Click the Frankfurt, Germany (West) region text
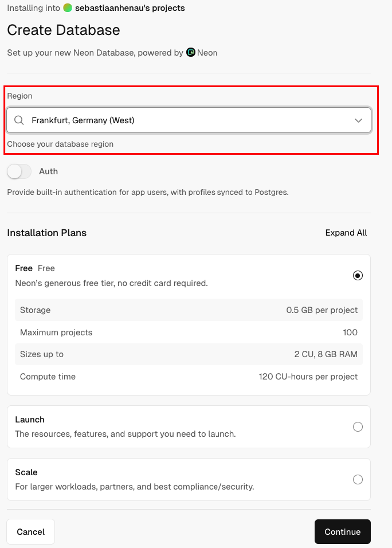This screenshot has height=548, width=392. [83, 120]
